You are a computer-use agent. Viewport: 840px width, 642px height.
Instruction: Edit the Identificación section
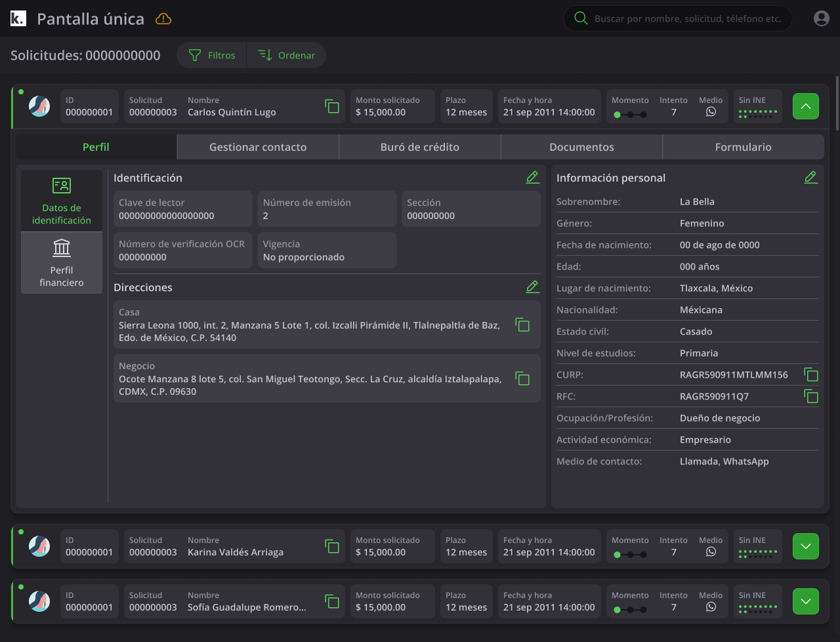(x=532, y=177)
